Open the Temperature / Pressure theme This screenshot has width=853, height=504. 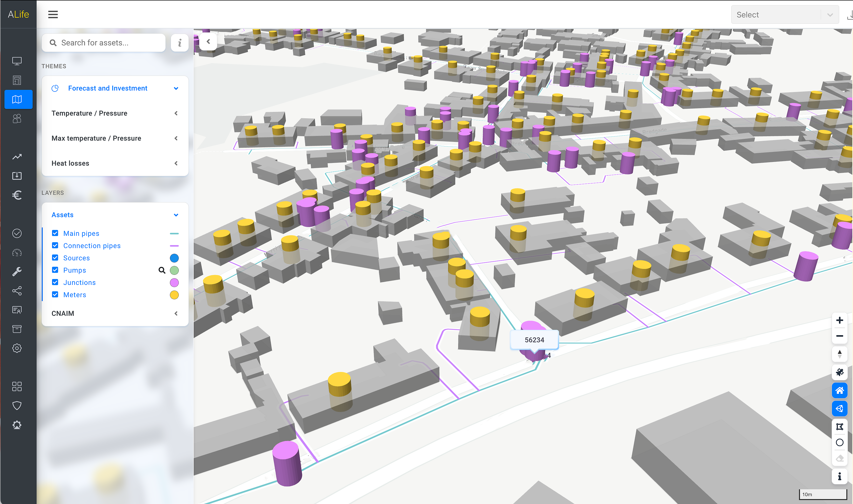[x=114, y=113]
